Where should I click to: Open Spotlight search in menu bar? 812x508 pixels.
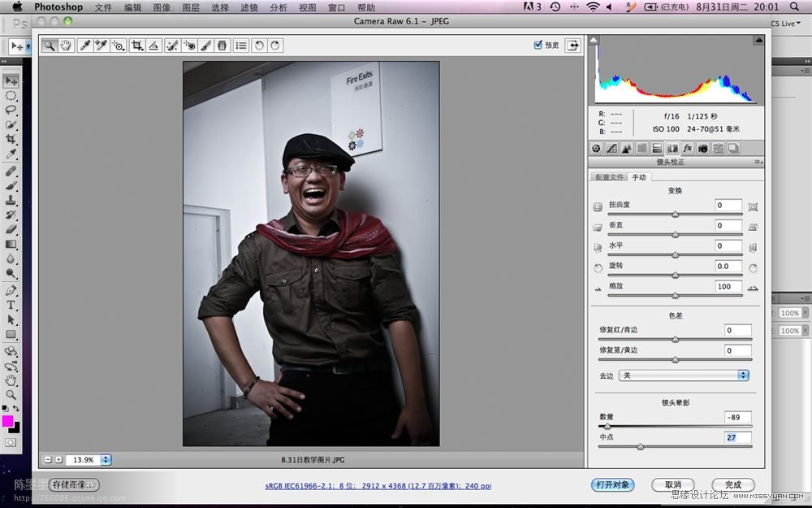[794, 7]
